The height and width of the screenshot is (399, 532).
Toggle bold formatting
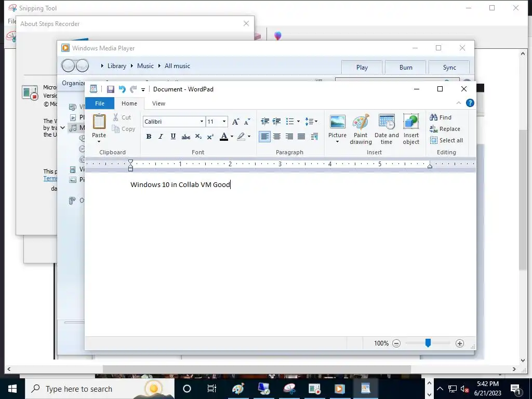tap(149, 137)
